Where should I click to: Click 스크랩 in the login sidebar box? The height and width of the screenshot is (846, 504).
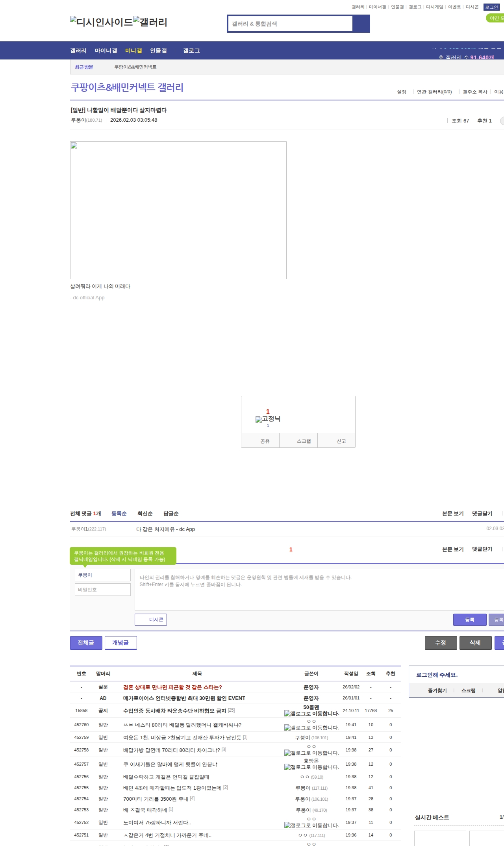click(x=469, y=690)
